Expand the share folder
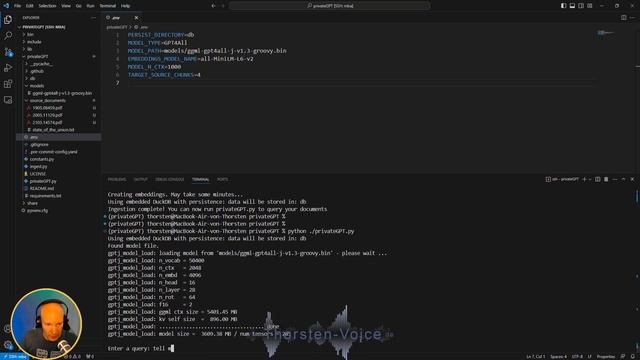This screenshot has width=640, height=360. pyautogui.click(x=32, y=203)
